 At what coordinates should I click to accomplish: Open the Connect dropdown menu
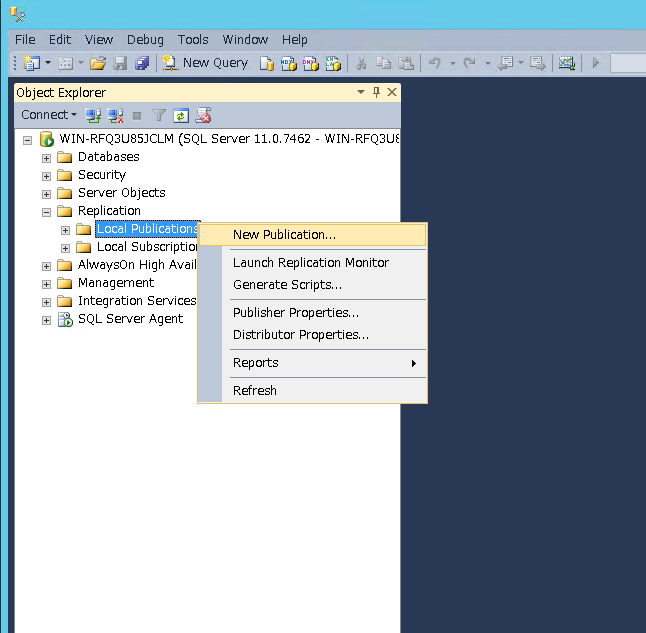coord(49,115)
